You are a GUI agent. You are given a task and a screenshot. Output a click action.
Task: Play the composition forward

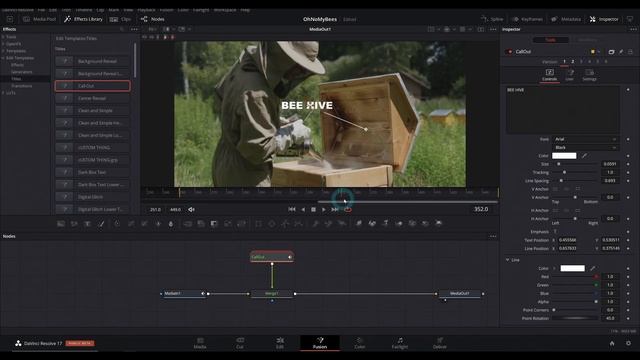[324, 209]
